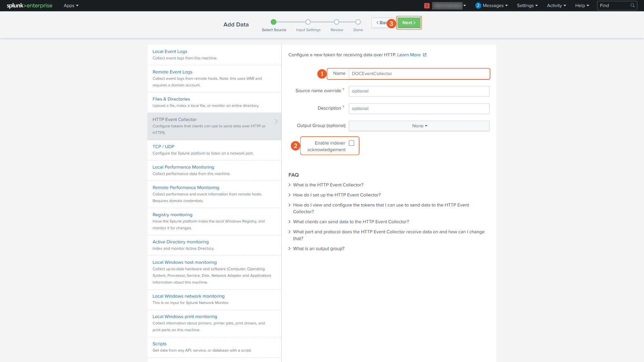Viewport: 644px width, 362px height.
Task: Click the Learn More external link icon
Action: [425, 55]
